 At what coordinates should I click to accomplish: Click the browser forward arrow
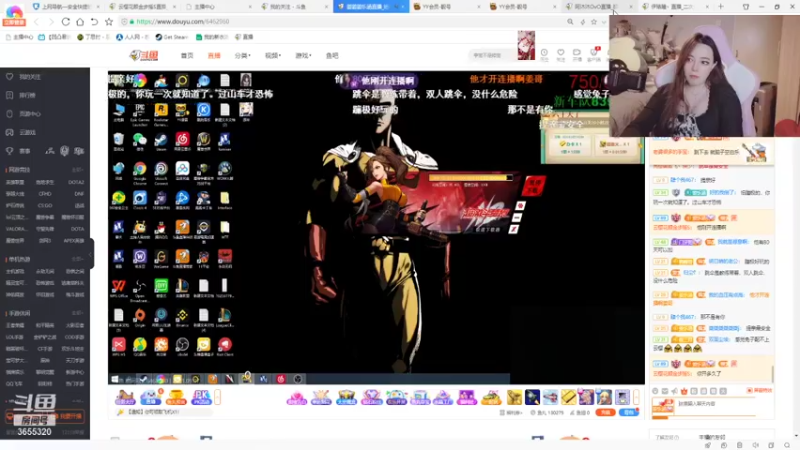[51, 22]
